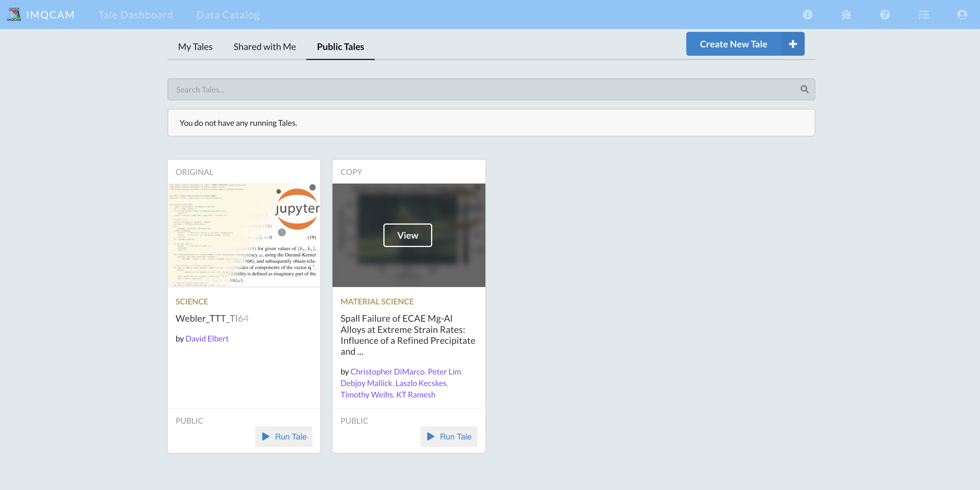This screenshot has height=490, width=980.
Task: Focus the Search Tales input field
Action: pos(491,89)
